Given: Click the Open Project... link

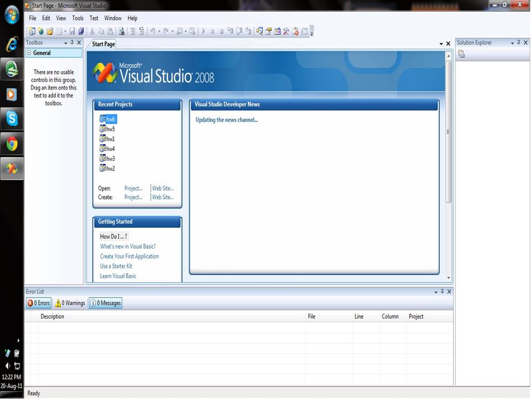Looking at the screenshot, I should [x=134, y=188].
